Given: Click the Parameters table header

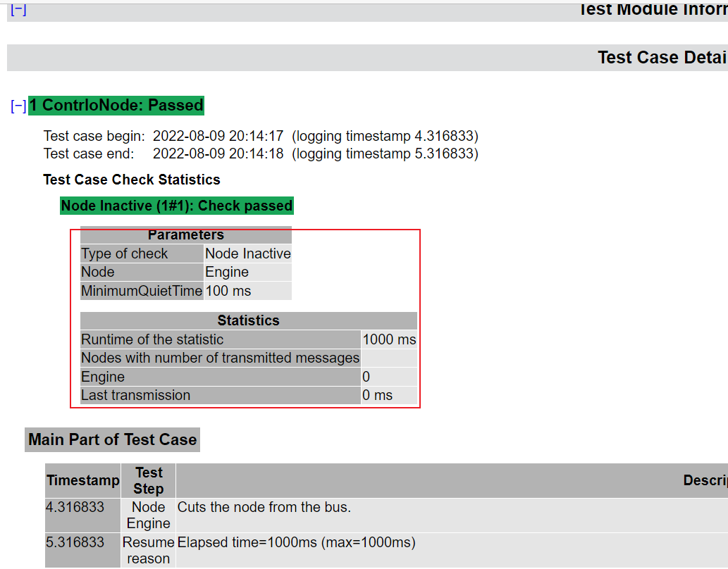Looking at the screenshot, I should 185,235.
